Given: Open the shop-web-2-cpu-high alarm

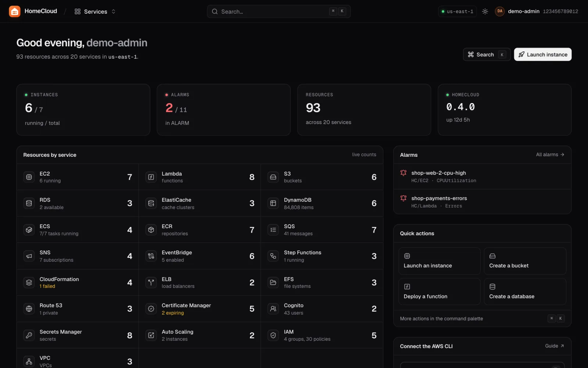Looking at the screenshot, I should (482, 177).
